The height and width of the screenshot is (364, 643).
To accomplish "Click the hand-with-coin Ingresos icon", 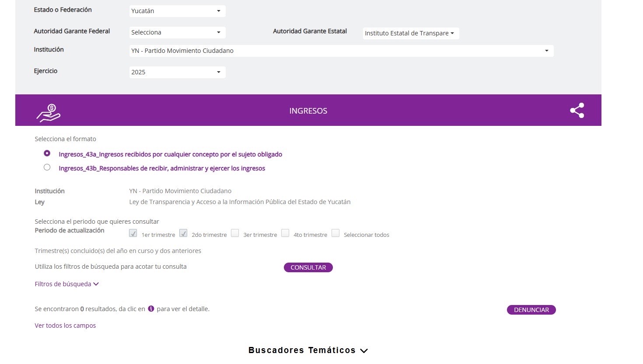I will pyautogui.click(x=48, y=113).
